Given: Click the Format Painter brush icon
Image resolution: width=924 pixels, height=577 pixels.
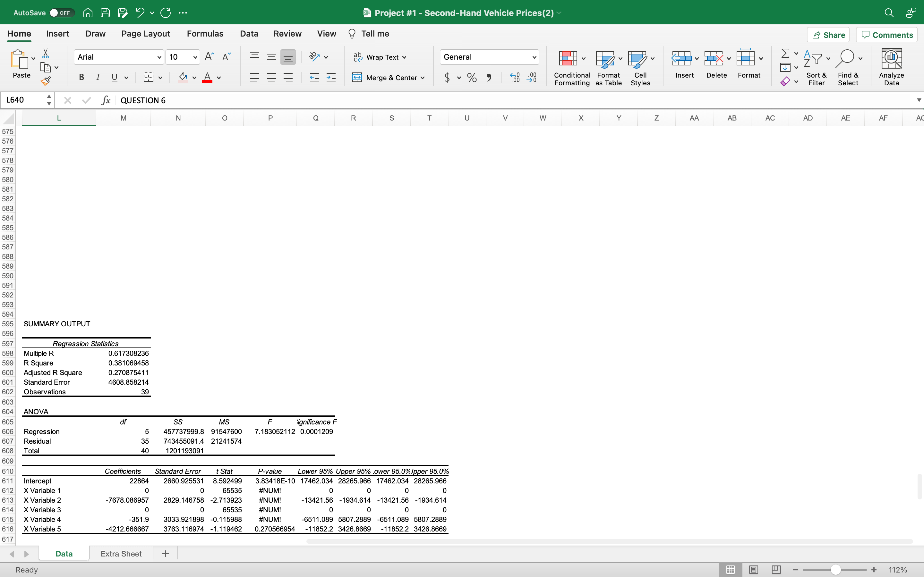Looking at the screenshot, I should point(46,81).
